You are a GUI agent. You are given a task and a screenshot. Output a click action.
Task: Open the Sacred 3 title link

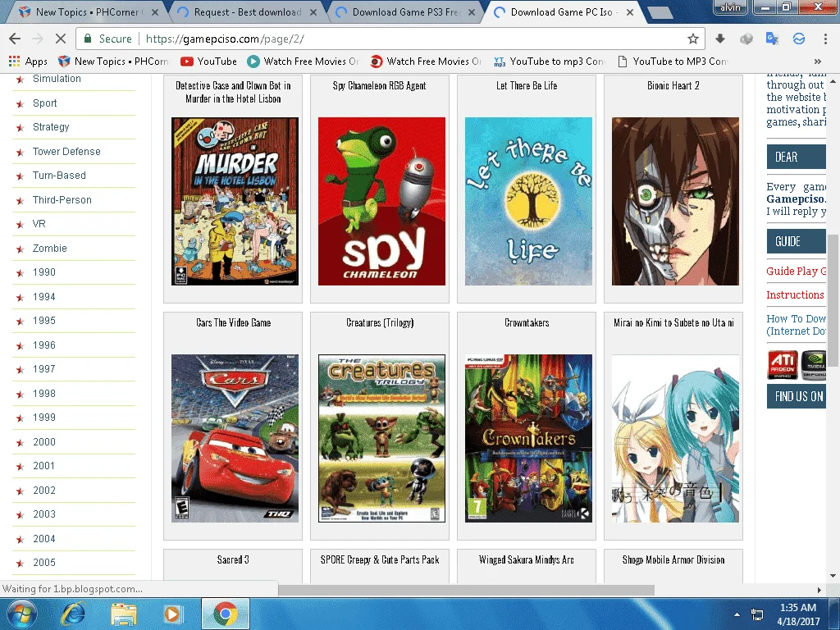[233, 559]
